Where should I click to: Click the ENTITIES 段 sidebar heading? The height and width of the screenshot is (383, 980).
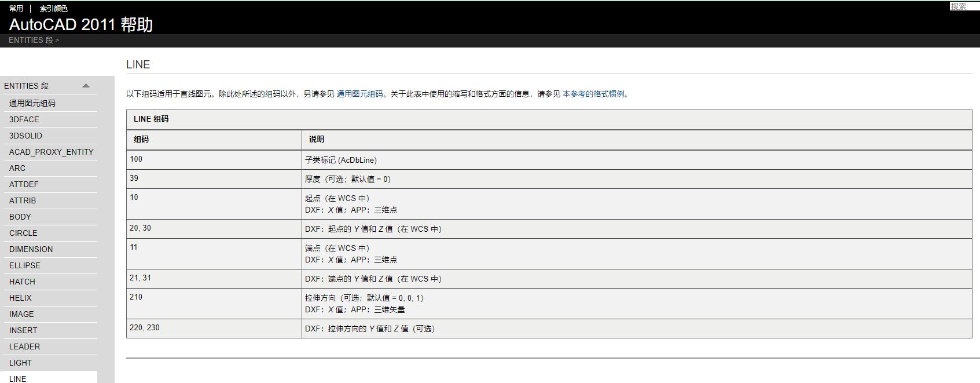(x=27, y=86)
